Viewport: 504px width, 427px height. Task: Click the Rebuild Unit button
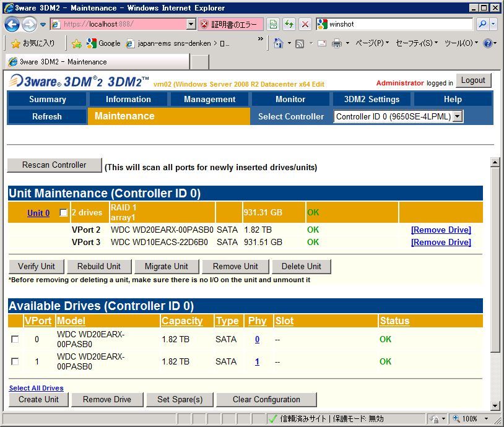99,266
